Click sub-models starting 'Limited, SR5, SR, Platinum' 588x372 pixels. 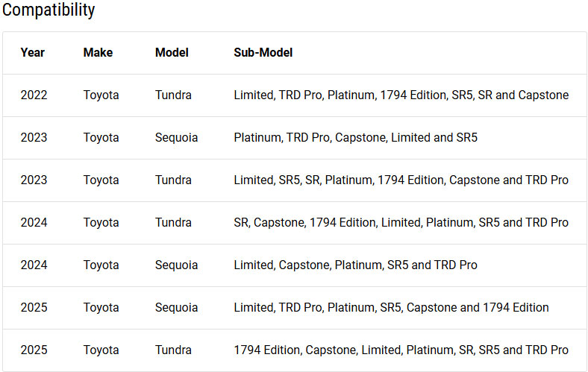[401, 180]
